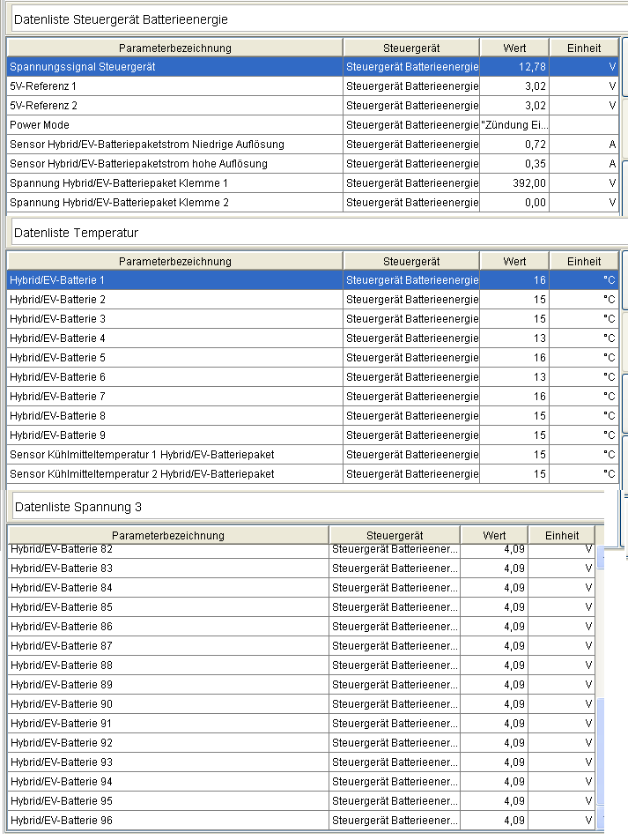This screenshot has width=628, height=840.
Task: Select Hybrid/EV-Batterie 4 temperature row
Action: [x=174, y=338]
